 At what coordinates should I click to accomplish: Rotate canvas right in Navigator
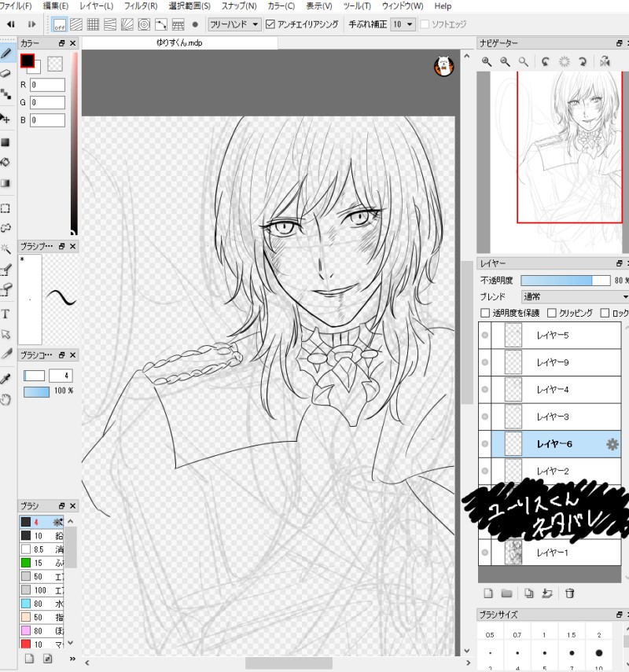[583, 62]
